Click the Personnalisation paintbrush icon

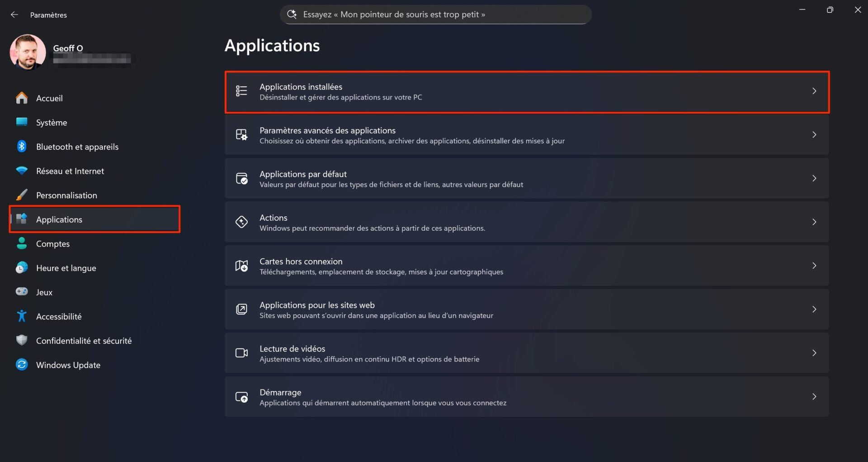pos(22,195)
